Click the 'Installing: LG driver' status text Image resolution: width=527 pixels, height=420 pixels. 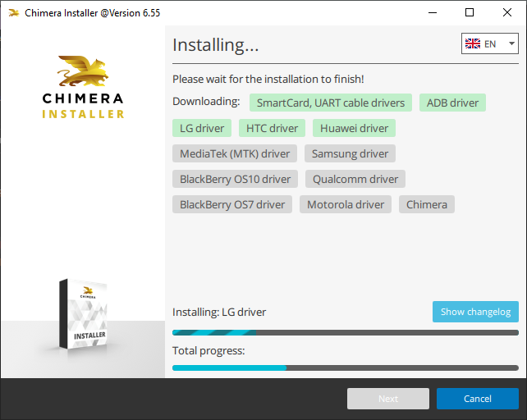pos(219,313)
